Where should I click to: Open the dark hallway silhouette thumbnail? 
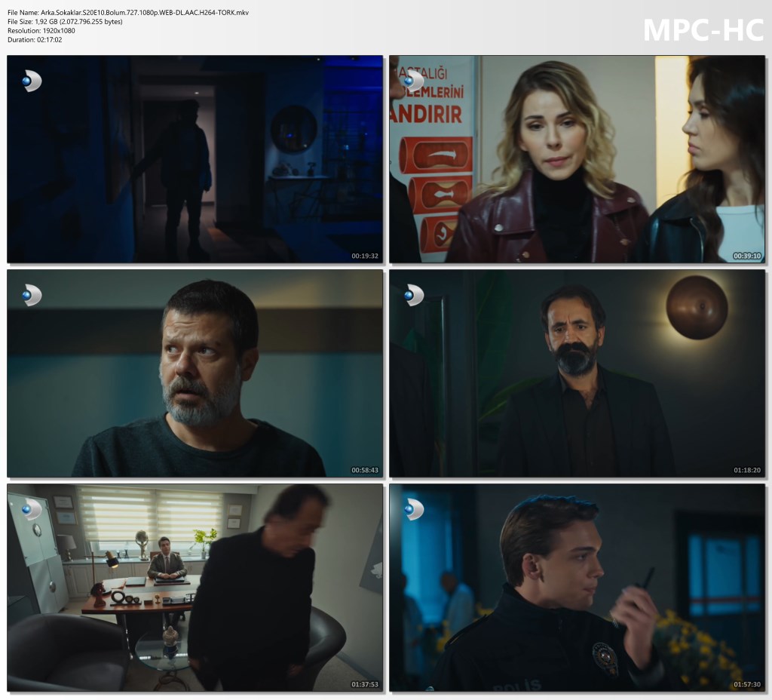click(195, 159)
